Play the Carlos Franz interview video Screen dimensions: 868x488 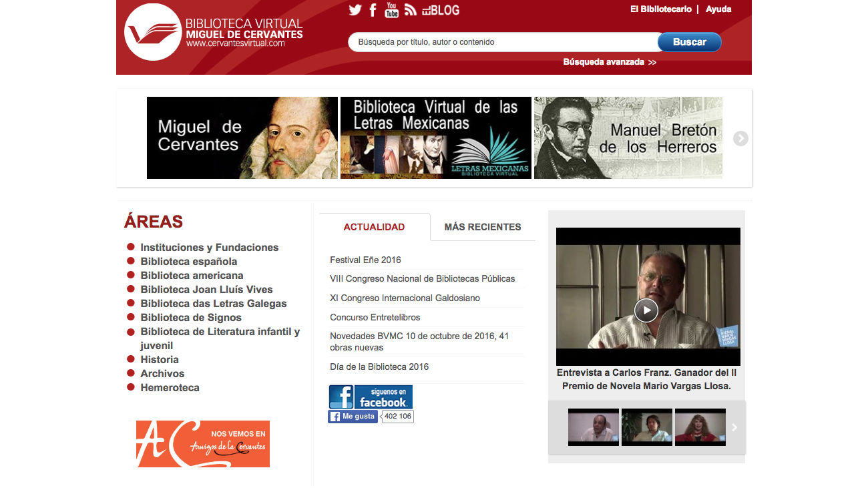coord(646,310)
